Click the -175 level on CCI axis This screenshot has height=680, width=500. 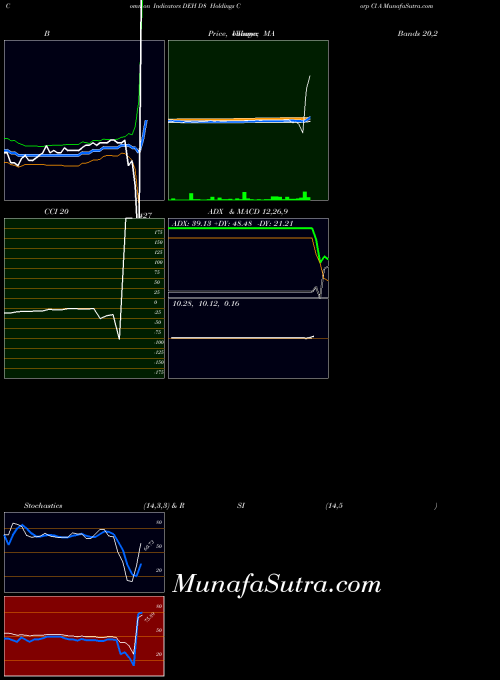[x=159, y=372]
